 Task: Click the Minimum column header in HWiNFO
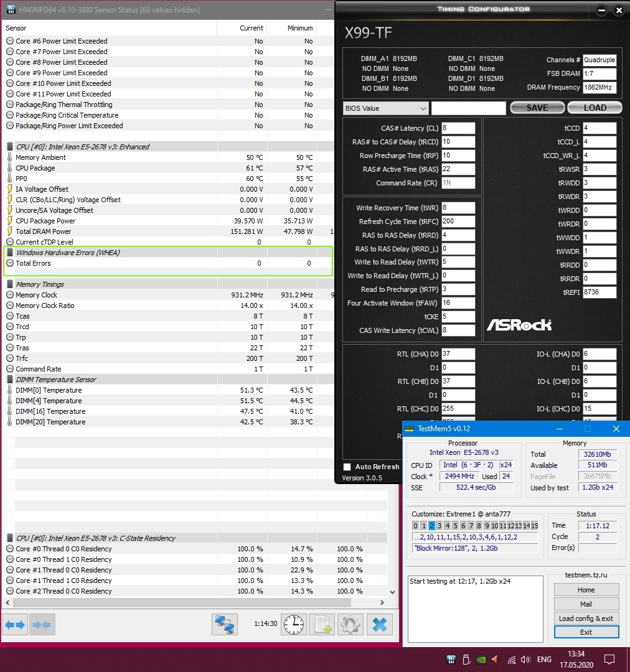pos(291,28)
